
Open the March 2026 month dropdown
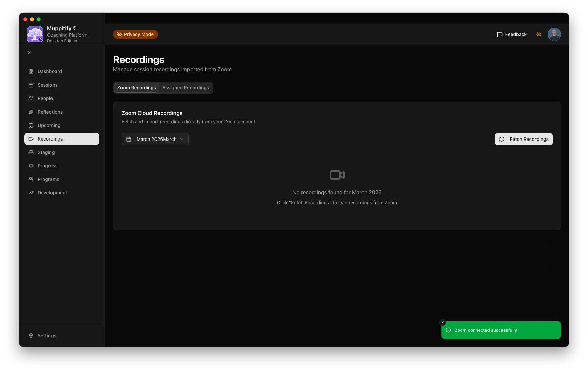click(x=155, y=139)
